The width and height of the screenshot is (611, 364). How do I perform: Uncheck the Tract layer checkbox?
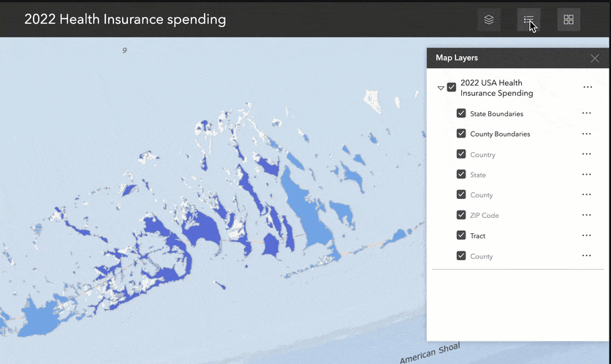point(461,235)
